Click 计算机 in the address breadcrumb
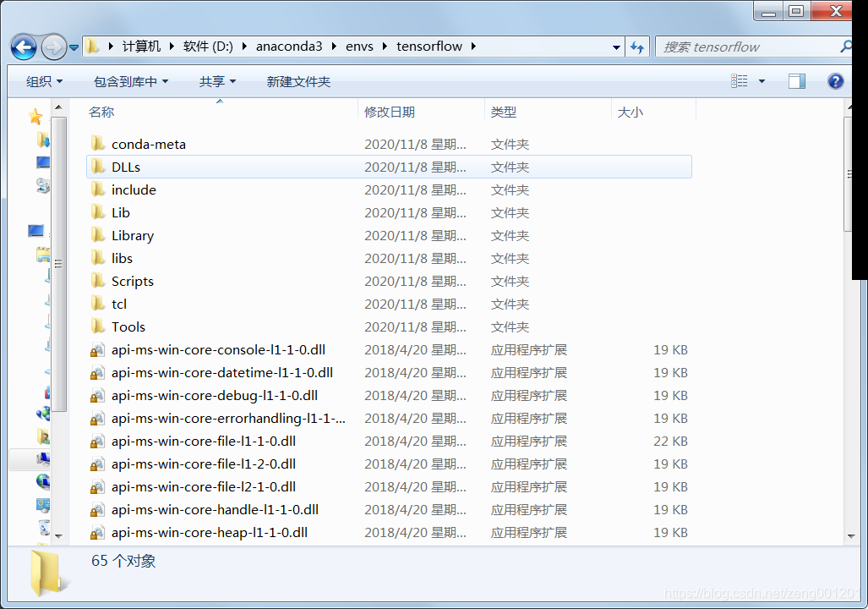Viewport: 868px width, 609px height. [142, 47]
